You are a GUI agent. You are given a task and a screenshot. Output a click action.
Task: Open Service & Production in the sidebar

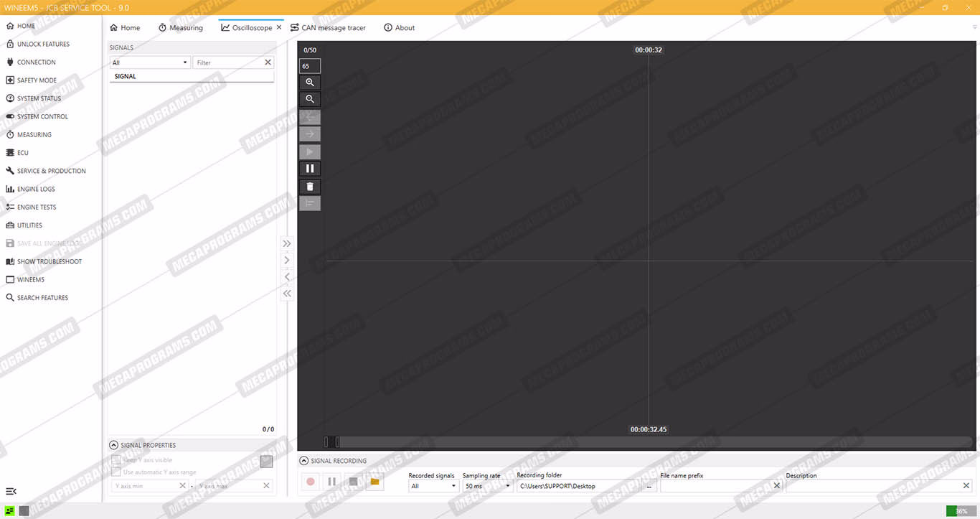pyautogui.click(x=51, y=171)
